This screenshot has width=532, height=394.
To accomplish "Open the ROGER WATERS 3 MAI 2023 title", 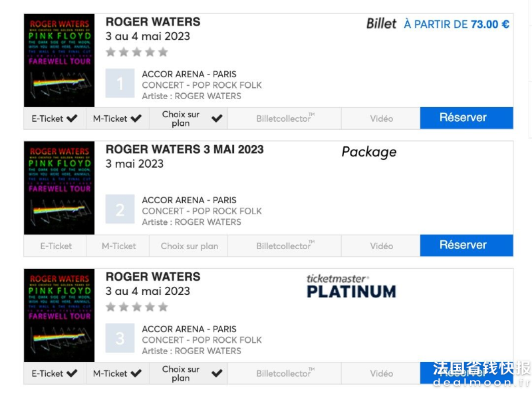I will 185,150.
